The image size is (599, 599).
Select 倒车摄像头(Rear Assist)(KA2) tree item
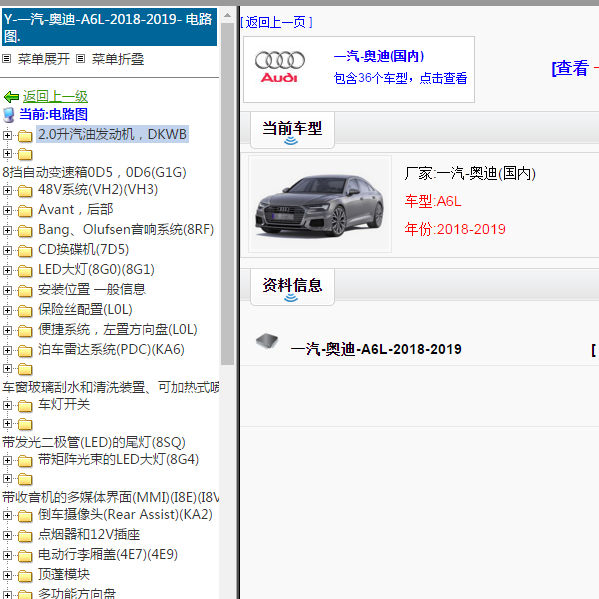pyautogui.click(x=125, y=515)
